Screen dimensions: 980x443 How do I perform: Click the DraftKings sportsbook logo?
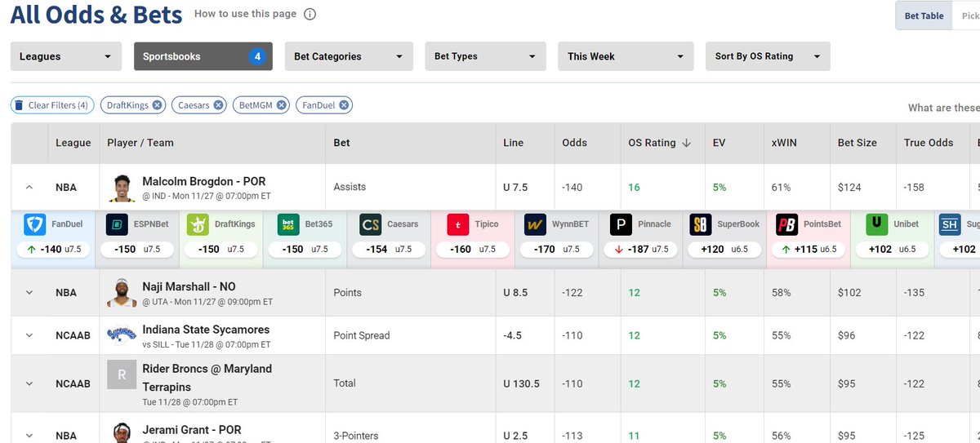[198, 224]
